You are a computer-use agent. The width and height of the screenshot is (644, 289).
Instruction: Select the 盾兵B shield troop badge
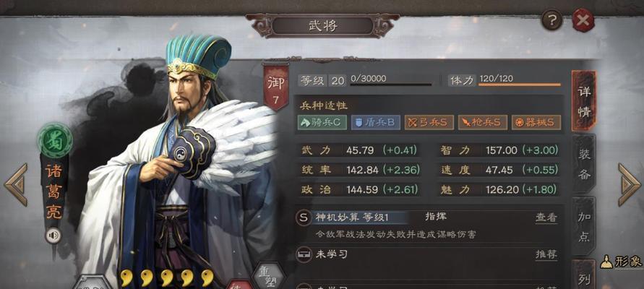(375, 122)
